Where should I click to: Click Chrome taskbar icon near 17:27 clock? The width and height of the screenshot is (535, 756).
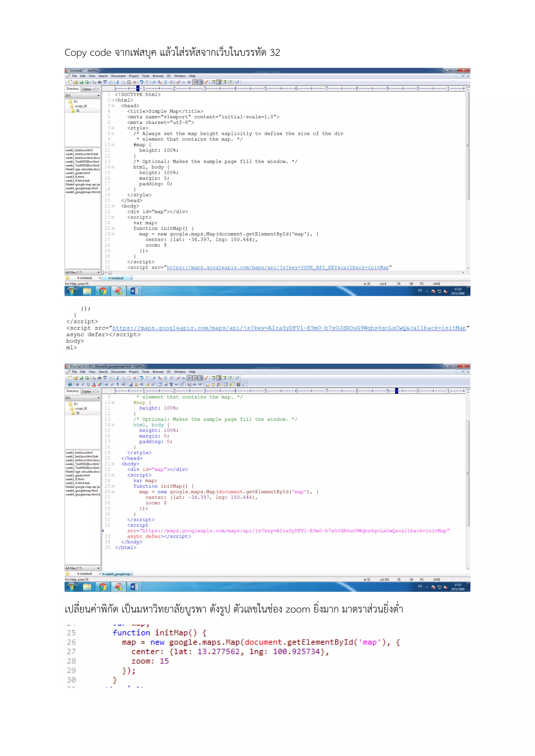pyautogui.click(x=103, y=587)
